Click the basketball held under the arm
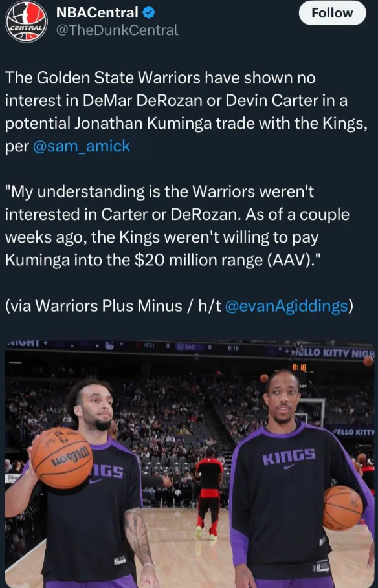The image size is (378, 588). (x=342, y=508)
